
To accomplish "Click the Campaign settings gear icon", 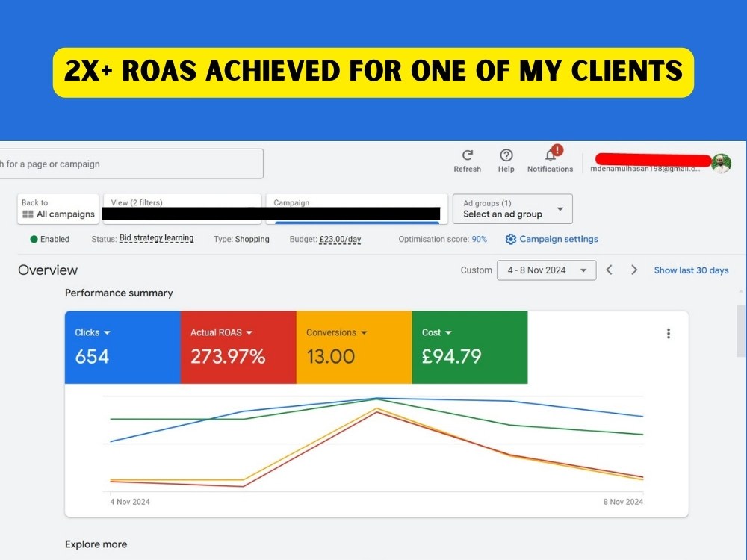I will [x=511, y=239].
